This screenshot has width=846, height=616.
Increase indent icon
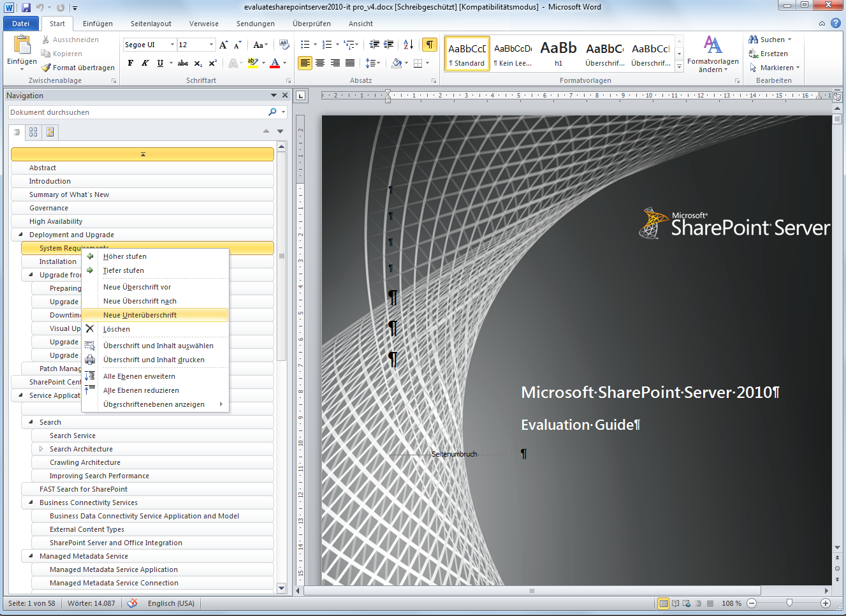[x=388, y=45]
